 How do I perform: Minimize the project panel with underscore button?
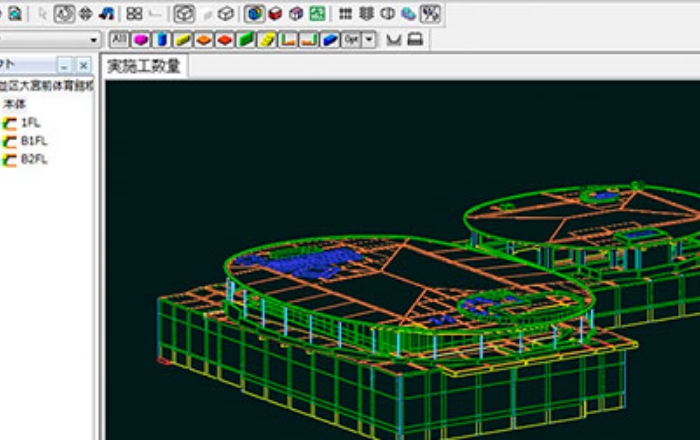point(65,65)
